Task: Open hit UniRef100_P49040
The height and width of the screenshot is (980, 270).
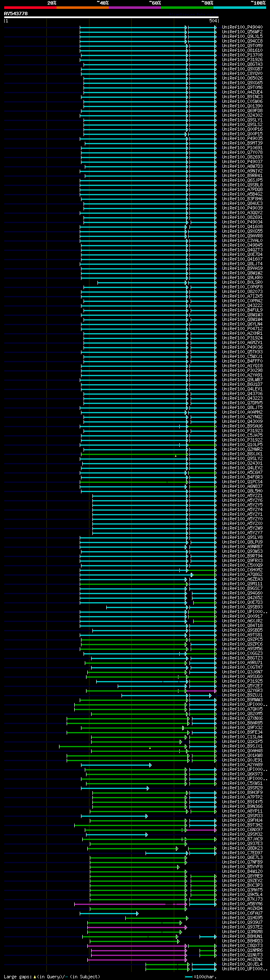Action: click(x=242, y=27)
